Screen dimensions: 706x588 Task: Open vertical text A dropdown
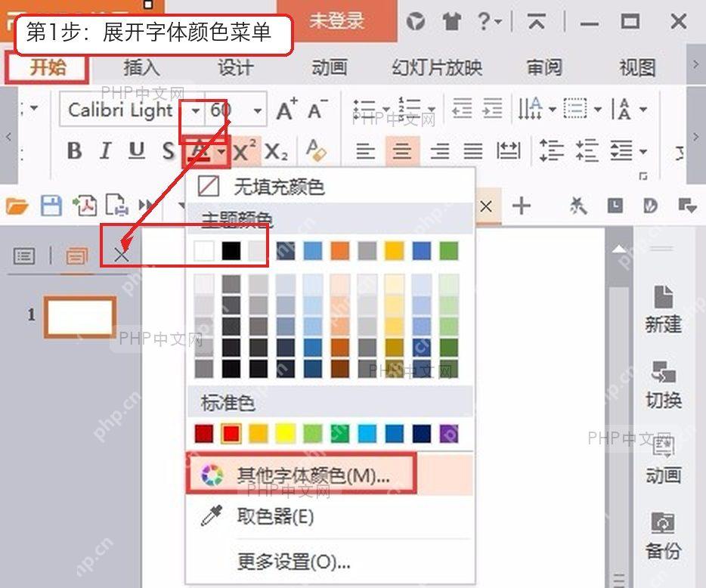pos(643,110)
